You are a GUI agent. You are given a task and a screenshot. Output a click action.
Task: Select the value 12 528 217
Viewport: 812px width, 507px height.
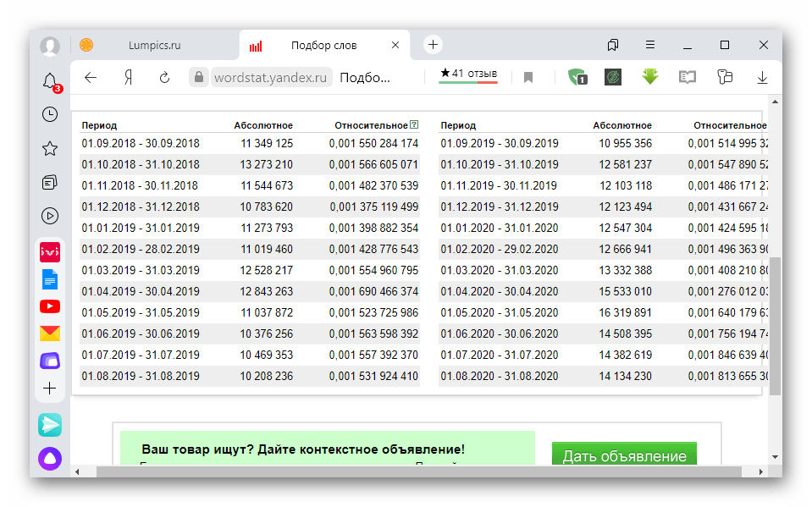coord(266,270)
